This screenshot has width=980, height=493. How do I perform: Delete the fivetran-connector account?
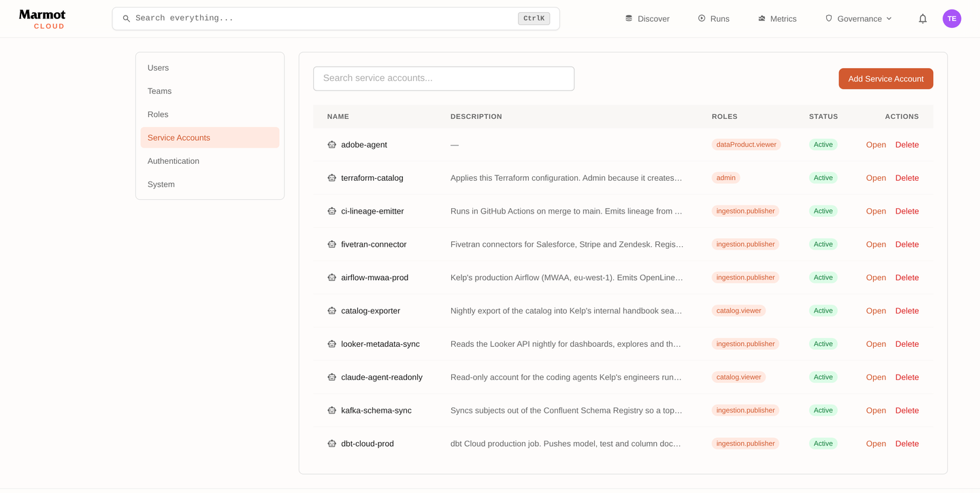click(907, 244)
